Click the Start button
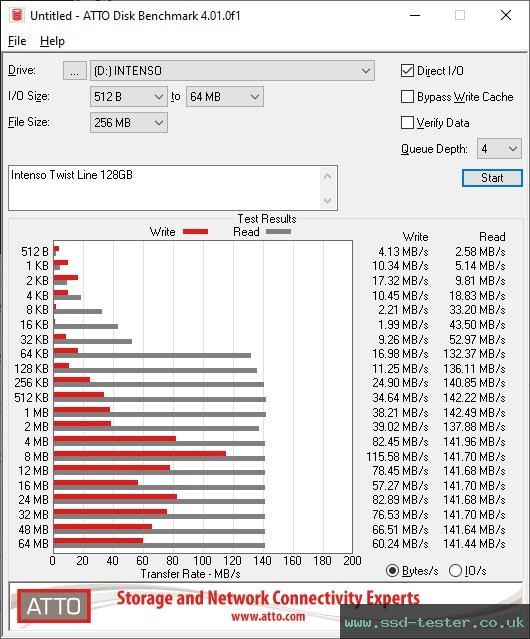Screen dimensions: 530x639 (492, 178)
